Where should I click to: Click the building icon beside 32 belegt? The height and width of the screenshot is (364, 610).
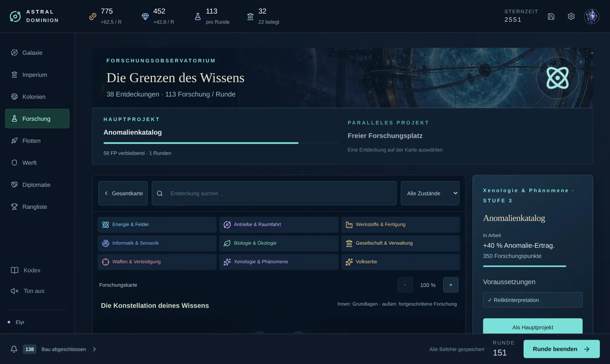250,16
